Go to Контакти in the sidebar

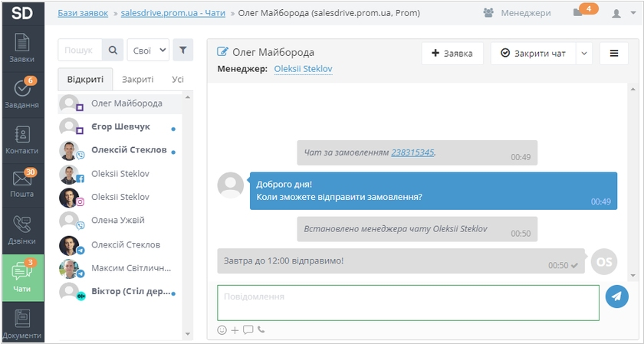coord(21,139)
